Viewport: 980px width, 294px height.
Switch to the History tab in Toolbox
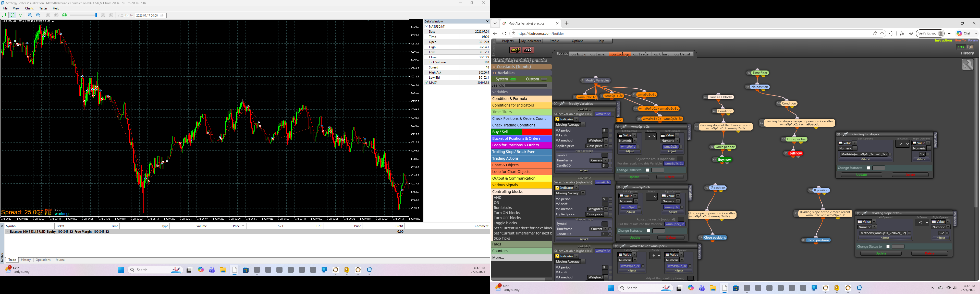pyautogui.click(x=26, y=260)
